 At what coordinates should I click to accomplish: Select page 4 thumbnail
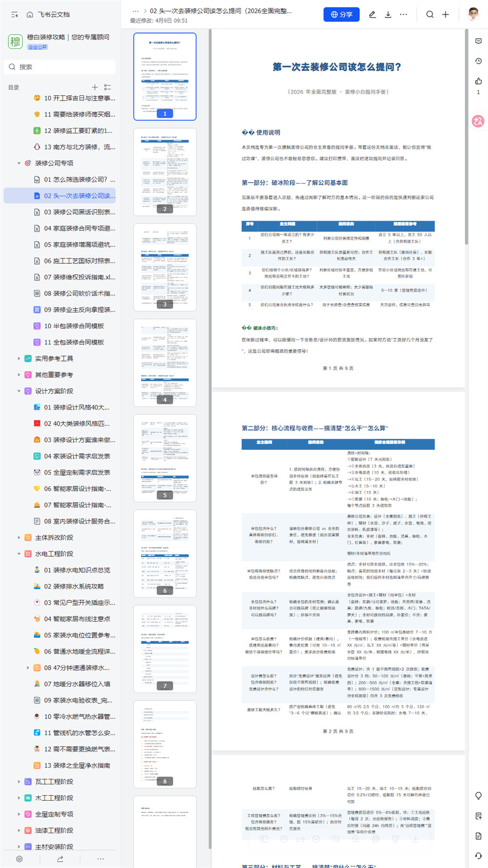coord(165,363)
